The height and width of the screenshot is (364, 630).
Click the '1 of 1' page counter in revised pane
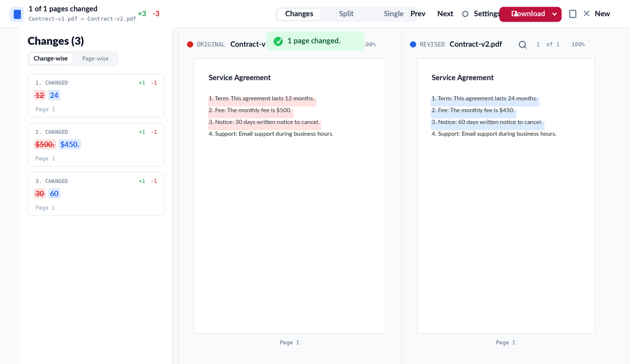point(548,44)
